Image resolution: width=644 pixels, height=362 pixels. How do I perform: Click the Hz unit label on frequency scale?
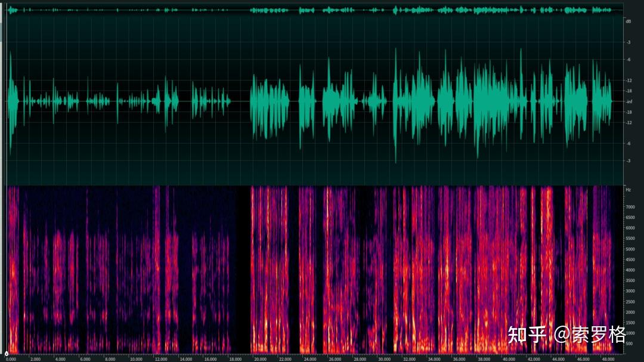coord(628,190)
